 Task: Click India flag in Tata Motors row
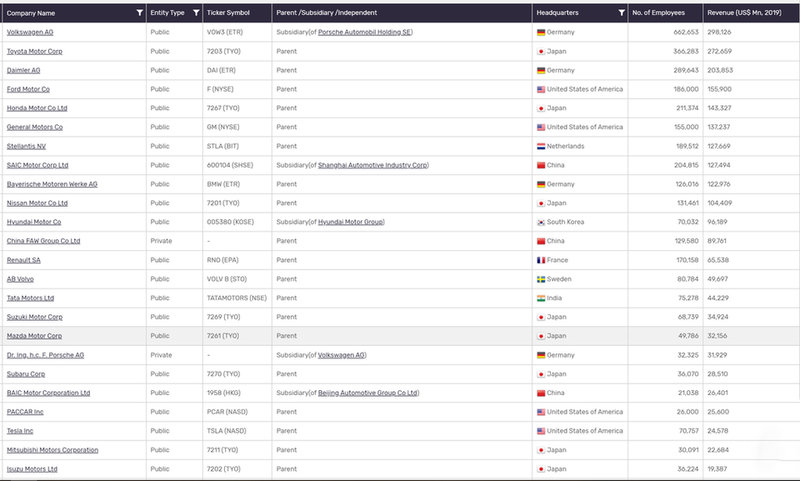coord(541,298)
